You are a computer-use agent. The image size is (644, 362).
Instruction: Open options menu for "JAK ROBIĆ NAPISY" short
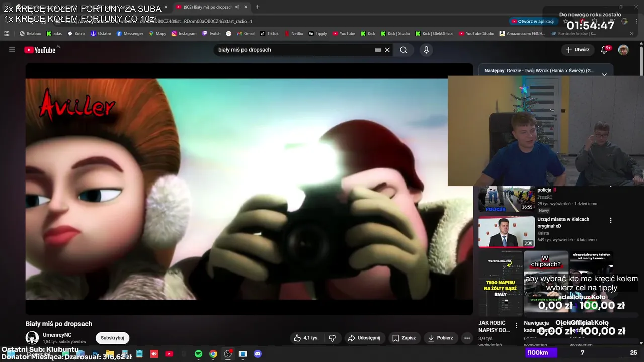[x=516, y=325]
